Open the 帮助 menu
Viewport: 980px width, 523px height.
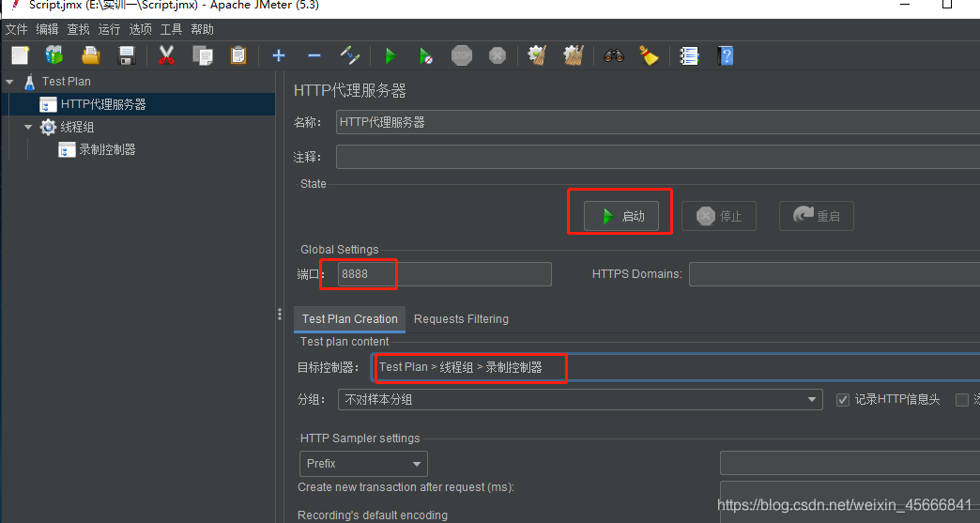click(x=202, y=29)
